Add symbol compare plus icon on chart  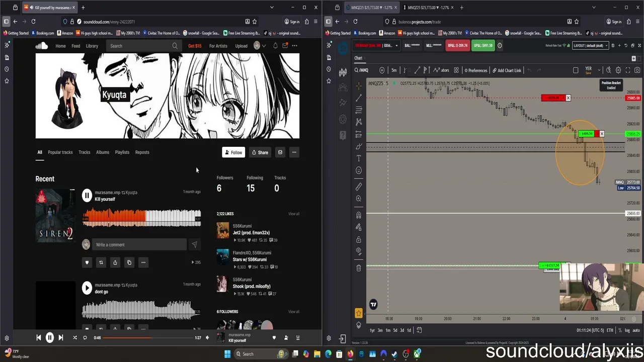(x=382, y=70)
